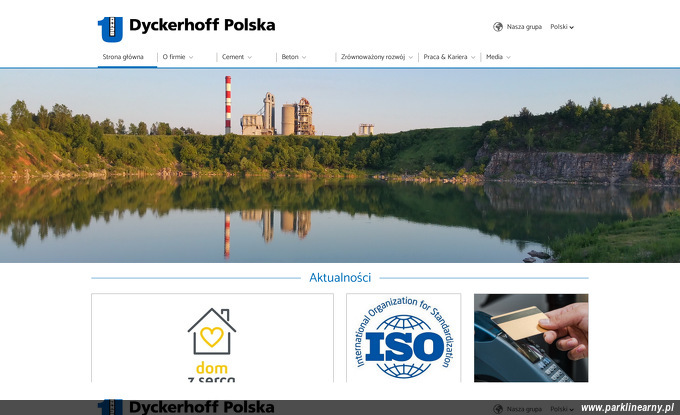Open the card payment terminal news tile

[x=531, y=338]
